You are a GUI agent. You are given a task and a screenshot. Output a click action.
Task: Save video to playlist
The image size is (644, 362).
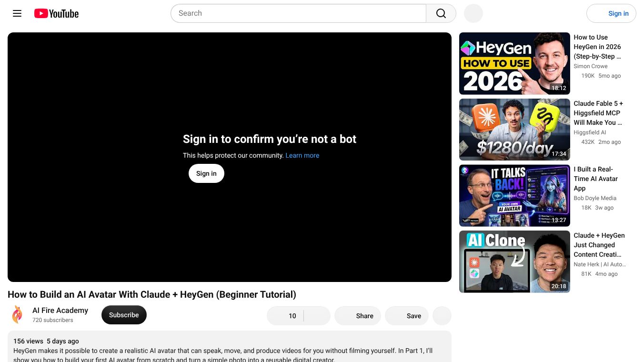pos(407,316)
